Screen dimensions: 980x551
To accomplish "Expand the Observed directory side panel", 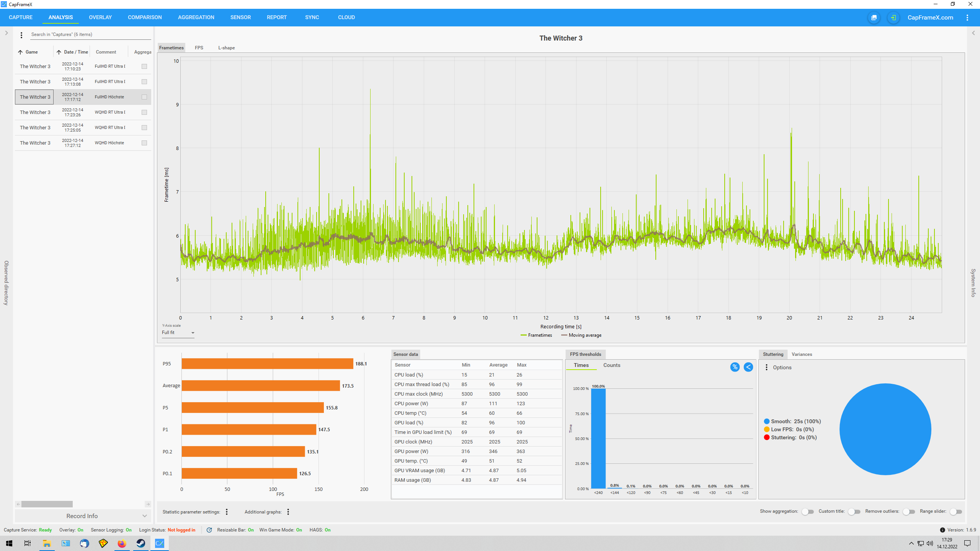I will tap(6, 33).
